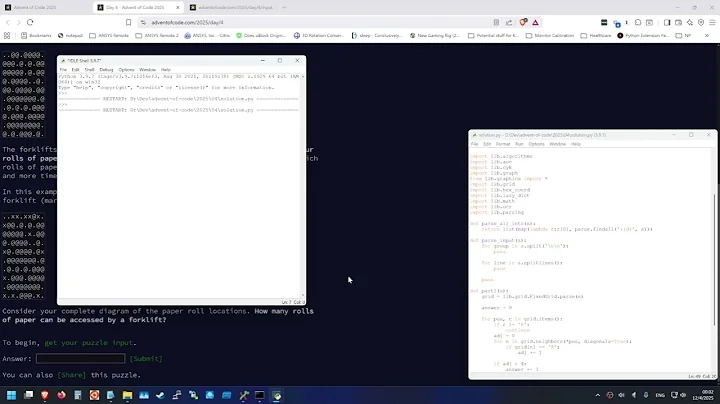Open Monitor Calibration bookmark folder

(550, 35)
